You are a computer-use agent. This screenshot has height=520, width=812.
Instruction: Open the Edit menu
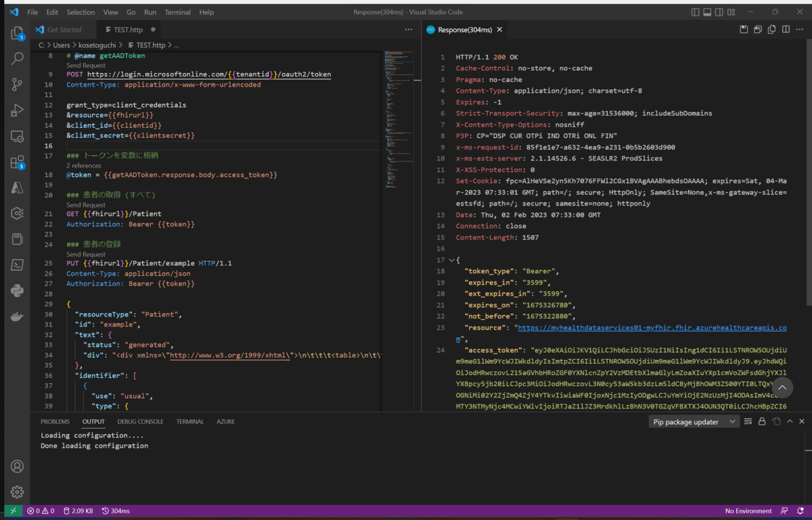click(52, 12)
